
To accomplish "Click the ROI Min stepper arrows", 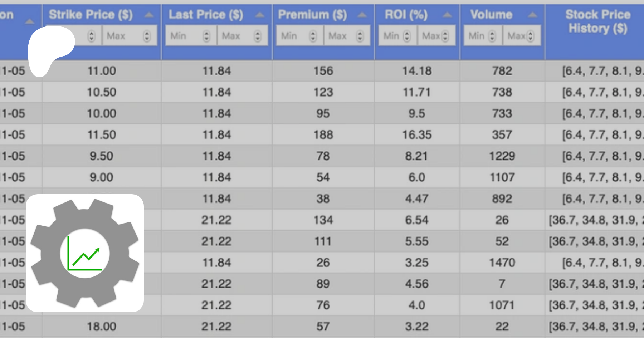I will click(x=407, y=36).
